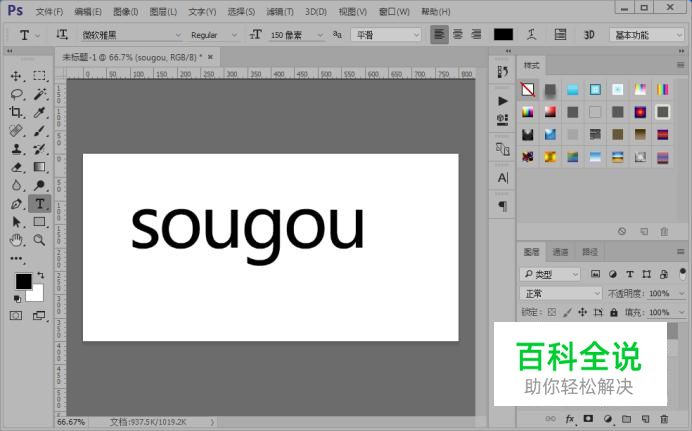Select the Healing Brush tool

point(16,131)
